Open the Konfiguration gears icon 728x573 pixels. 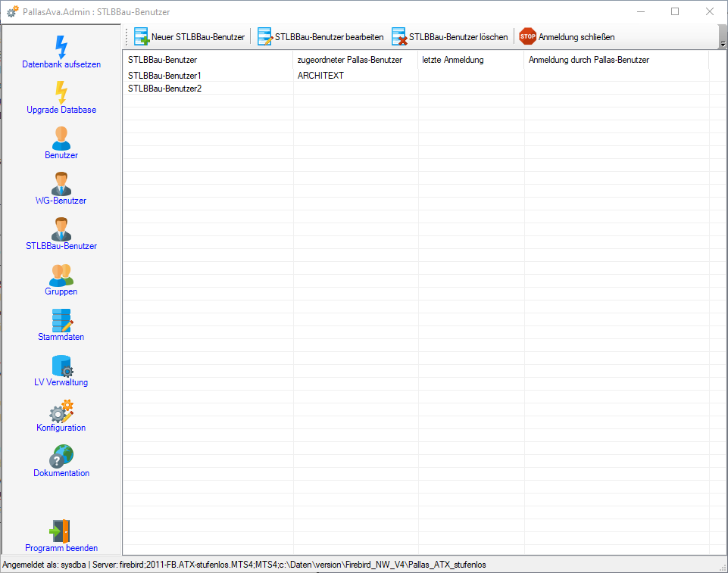[61, 410]
